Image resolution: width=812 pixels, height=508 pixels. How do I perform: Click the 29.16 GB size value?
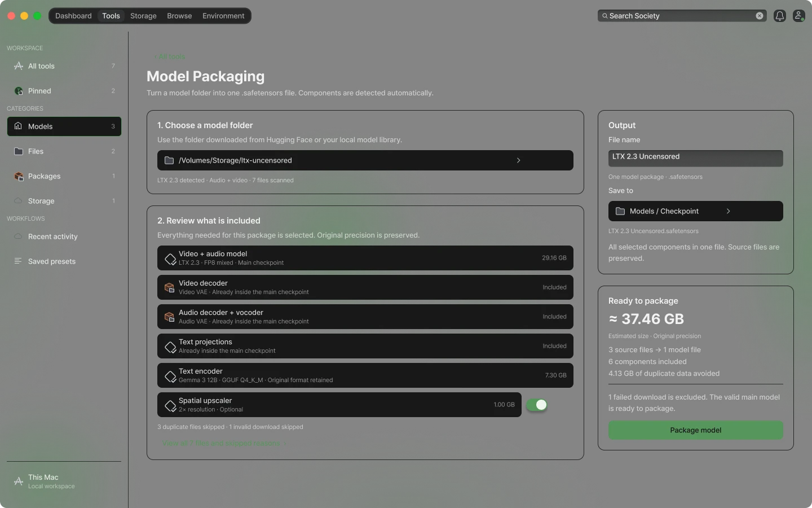(554, 258)
